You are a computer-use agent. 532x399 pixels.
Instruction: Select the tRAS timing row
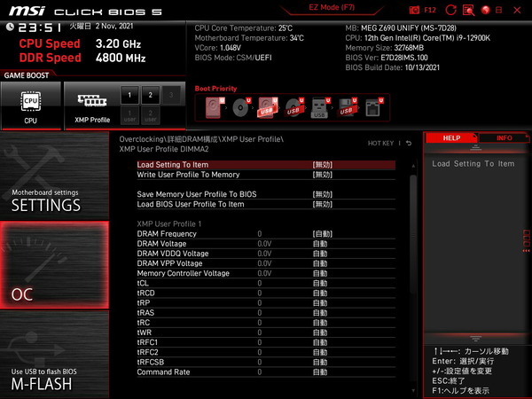[x=266, y=313]
